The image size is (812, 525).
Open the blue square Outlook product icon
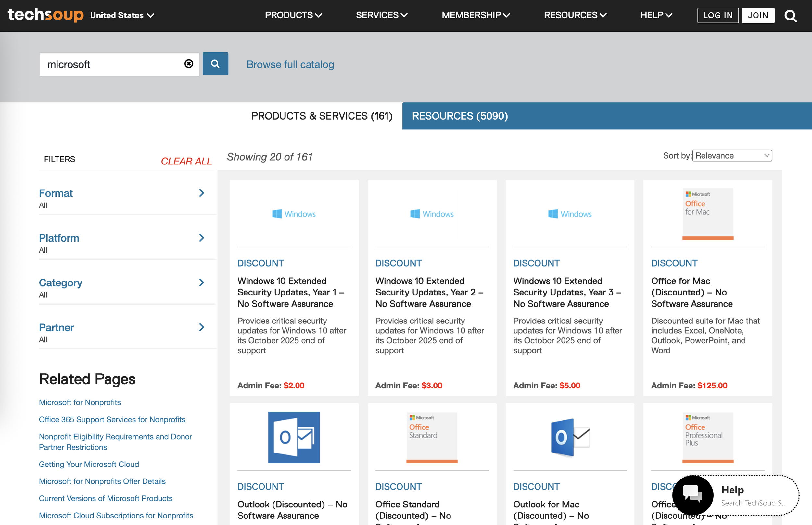click(294, 437)
